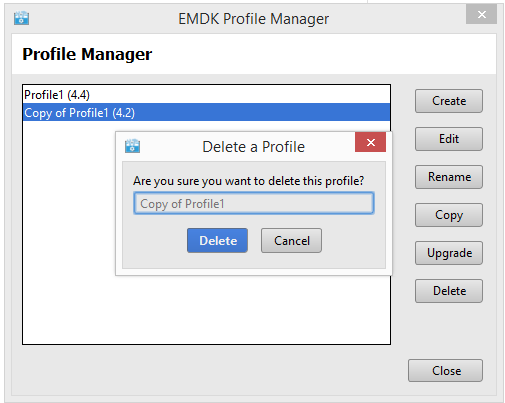505x403 pixels.
Task: Confirm deletion with the blue Delete button
Action: (217, 240)
